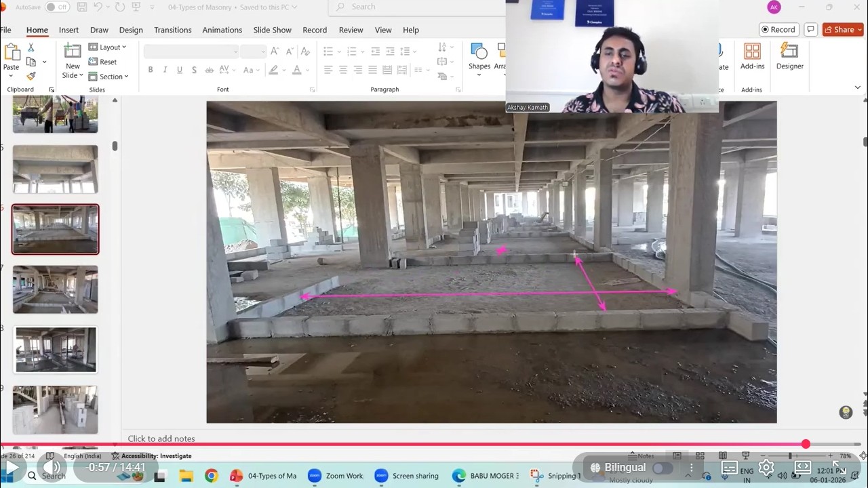The image size is (868, 488).
Task: Click the Record button at top right
Action: [778, 30]
